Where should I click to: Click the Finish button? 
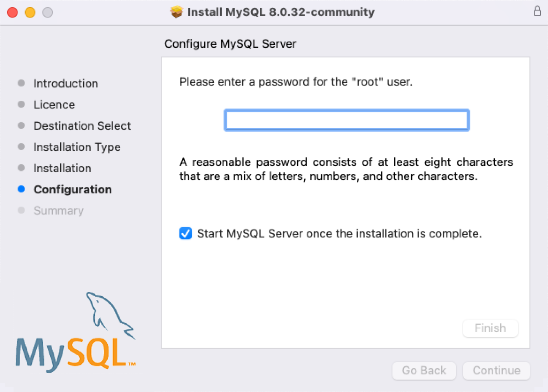tap(490, 328)
